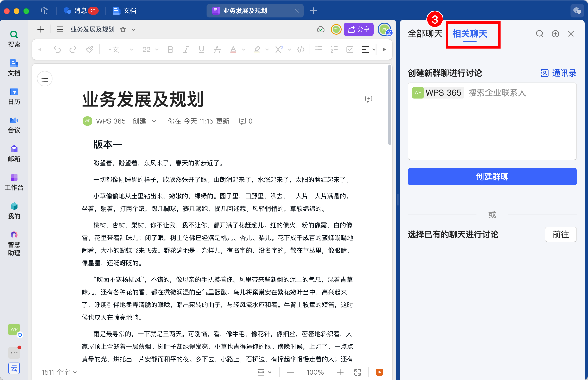This screenshot has width=588, height=380.
Task: Switch to 相关聊天 tab
Action: coord(470,34)
